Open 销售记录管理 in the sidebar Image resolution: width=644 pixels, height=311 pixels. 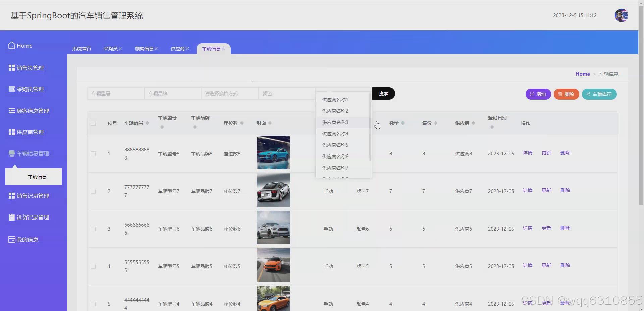pyautogui.click(x=33, y=196)
